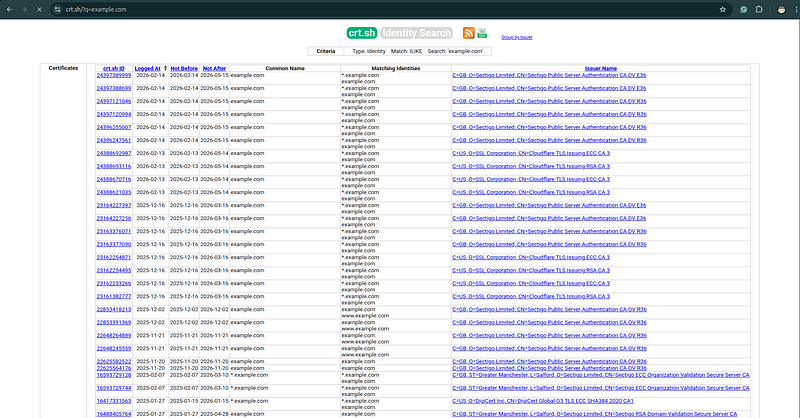Sort by the Logged At column header

[147, 68]
